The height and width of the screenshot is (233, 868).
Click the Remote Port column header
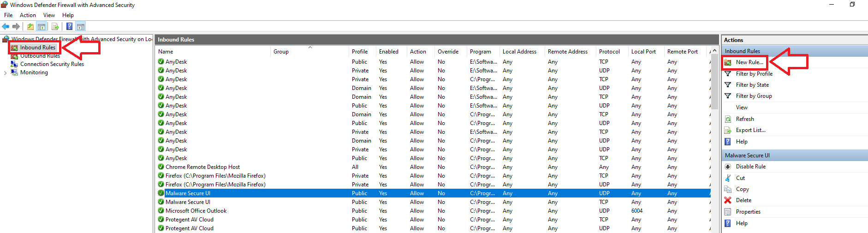686,52
